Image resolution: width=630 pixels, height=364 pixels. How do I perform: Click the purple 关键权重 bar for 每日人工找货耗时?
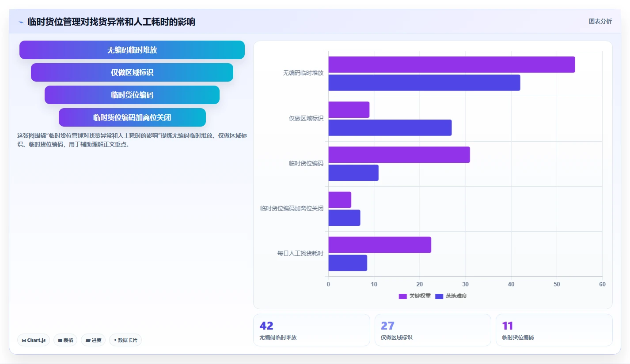click(x=380, y=245)
